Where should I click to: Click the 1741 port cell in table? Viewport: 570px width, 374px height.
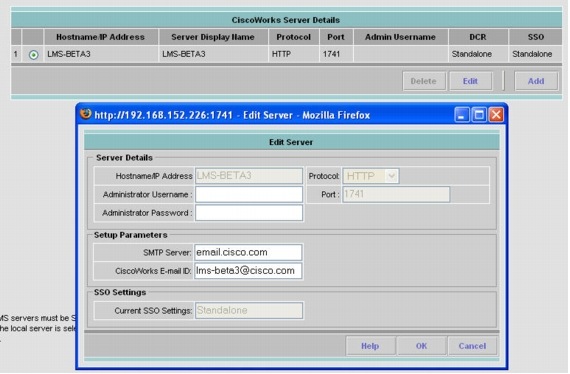331,54
